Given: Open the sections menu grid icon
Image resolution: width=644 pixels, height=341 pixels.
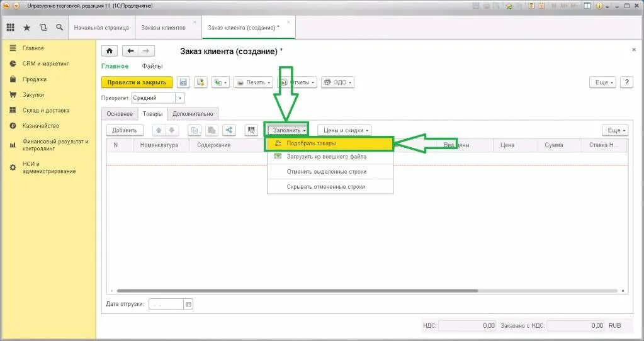Looking at the screenshot, I should (x=11, y=28).
